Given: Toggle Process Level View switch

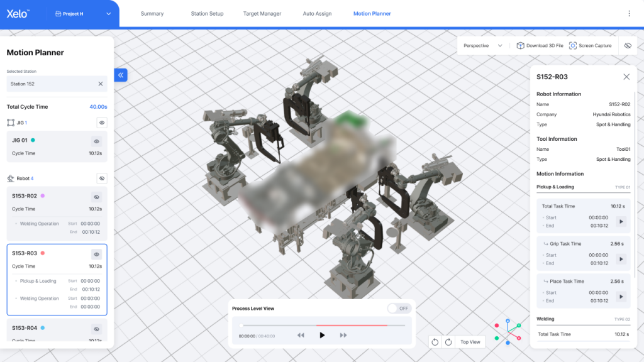Looking at the screenshot, I should pyautogui.click(x=398, y=309).
